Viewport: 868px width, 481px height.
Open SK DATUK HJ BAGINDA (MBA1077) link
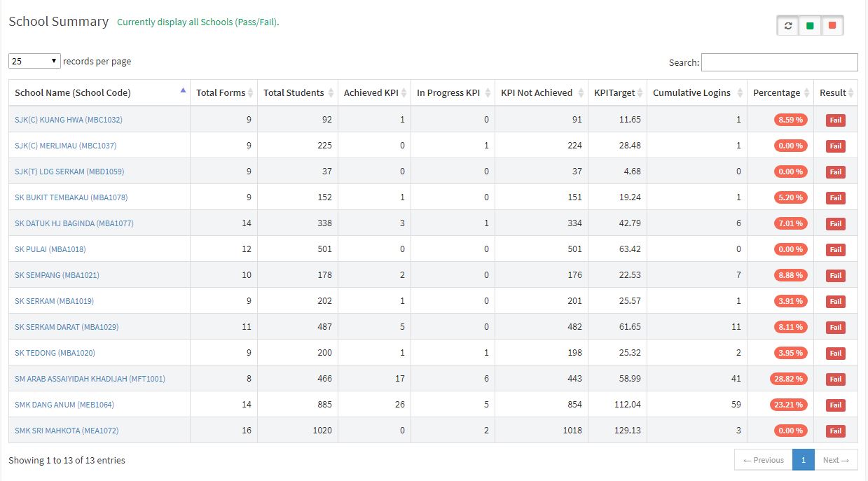(74, 223)
